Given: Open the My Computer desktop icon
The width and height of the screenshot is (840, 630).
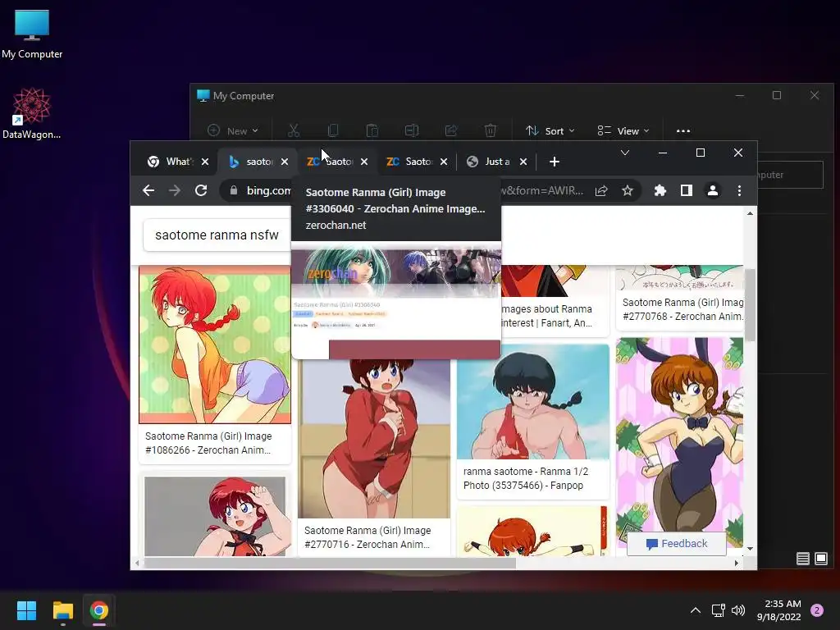Looking at the screenshot, I should (x=32, y=34).
